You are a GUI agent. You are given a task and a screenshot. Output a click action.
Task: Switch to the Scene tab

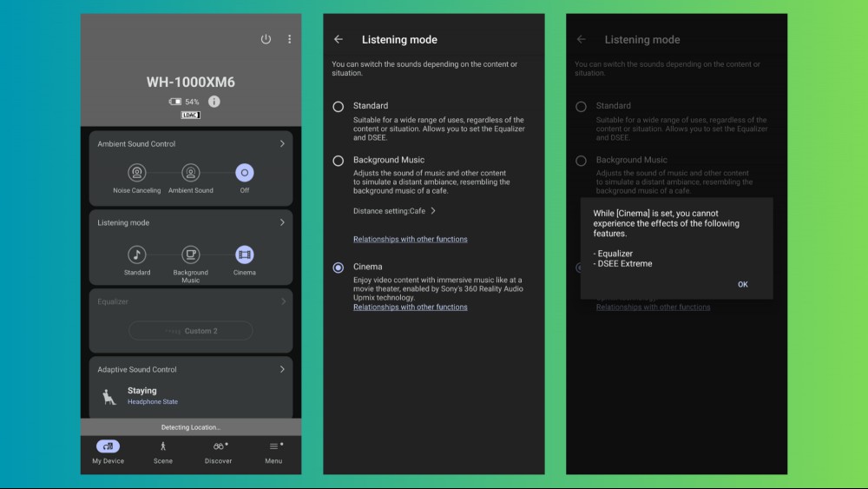tap(163, 453)
